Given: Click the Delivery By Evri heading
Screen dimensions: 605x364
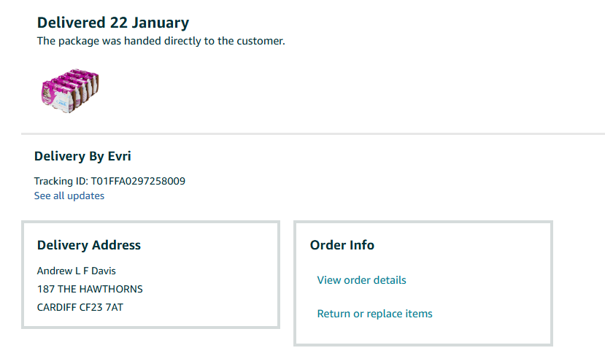Looking at the screenshot, I should pyautogui.click(x=82, y=156).
